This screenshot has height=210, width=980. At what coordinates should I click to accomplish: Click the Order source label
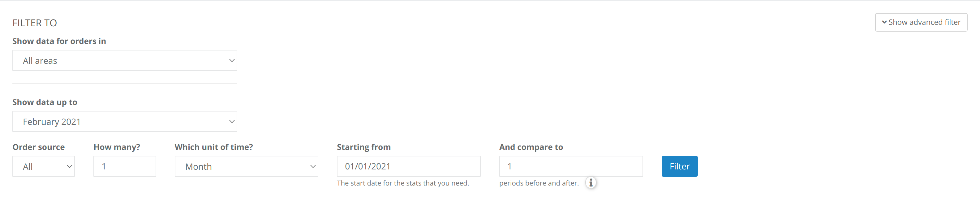click(x=39, y=147)
